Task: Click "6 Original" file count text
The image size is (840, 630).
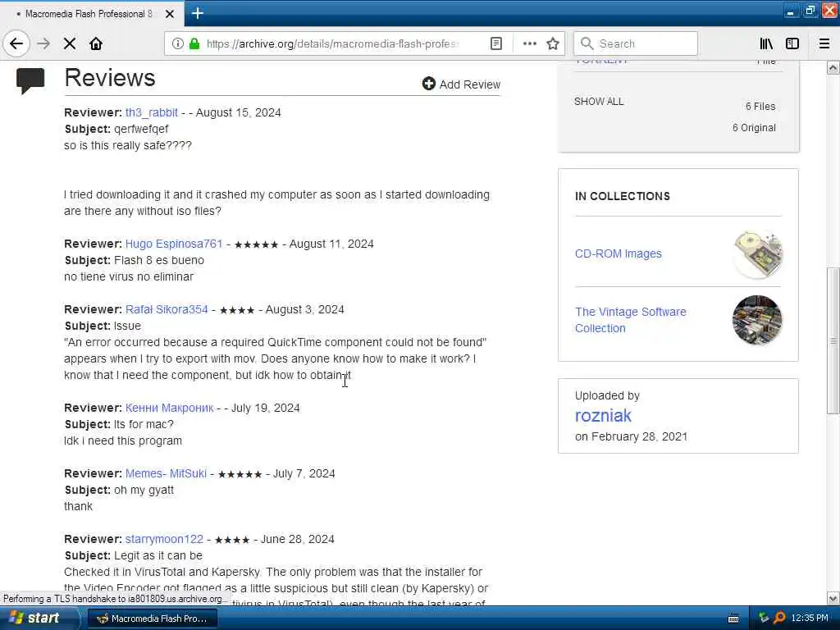Action: (x=754, y=127)
